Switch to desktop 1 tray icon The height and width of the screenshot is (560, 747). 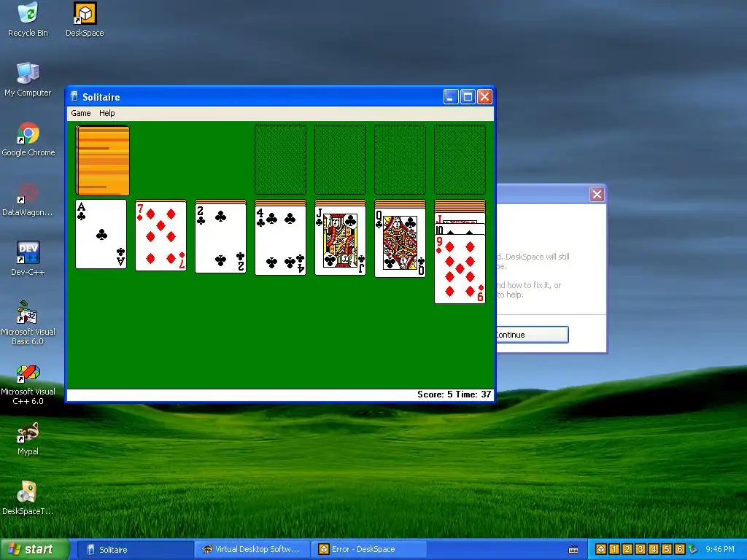[614, 549]
